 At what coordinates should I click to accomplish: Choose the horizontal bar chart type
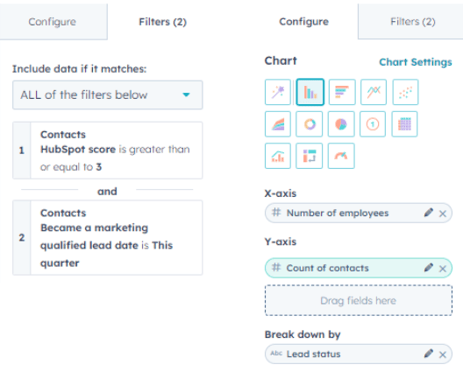342,92
